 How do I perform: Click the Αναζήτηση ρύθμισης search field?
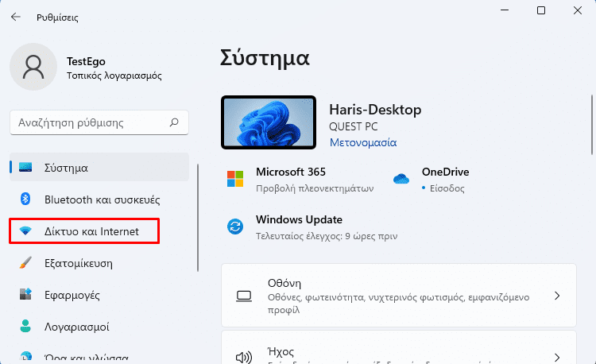(99, 122)
